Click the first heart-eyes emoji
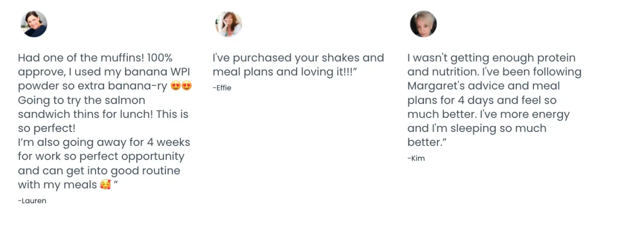 click(175, 86)
